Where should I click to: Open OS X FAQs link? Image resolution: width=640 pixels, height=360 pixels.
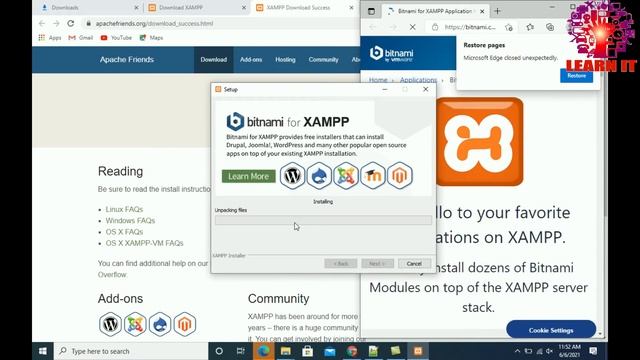pyautogui.click(x=124, y=232)
